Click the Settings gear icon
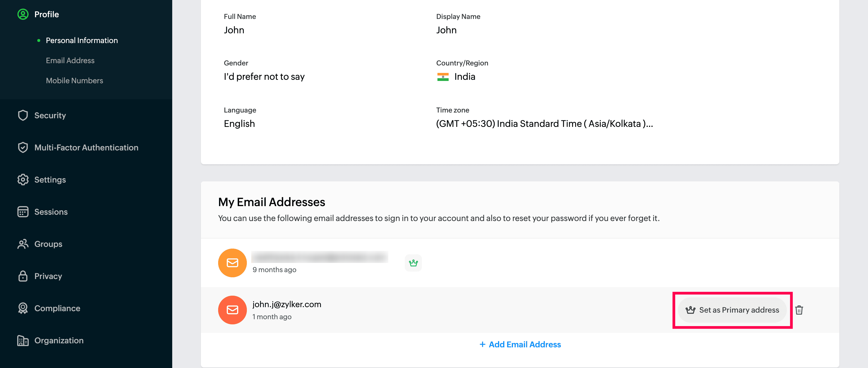 click(x=23, y=180)
